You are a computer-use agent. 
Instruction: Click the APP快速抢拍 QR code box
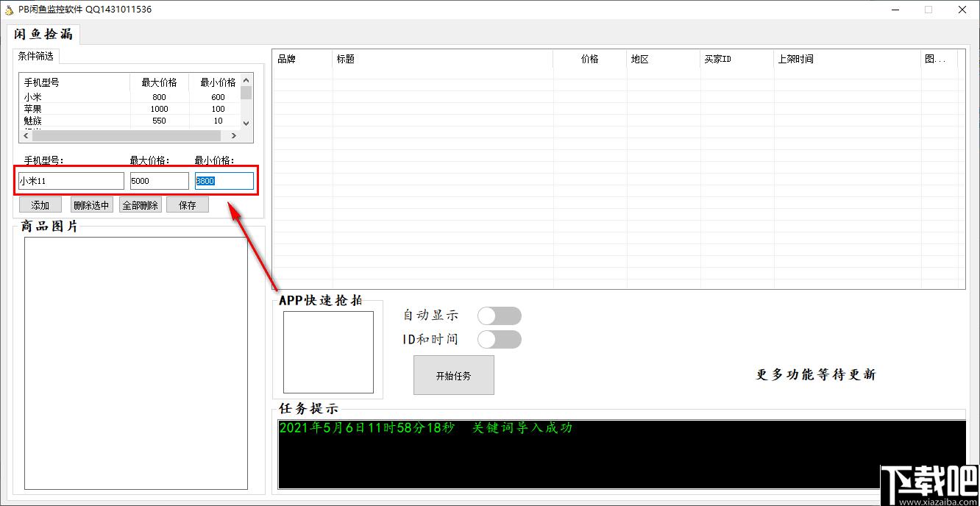tap(328, 352)
